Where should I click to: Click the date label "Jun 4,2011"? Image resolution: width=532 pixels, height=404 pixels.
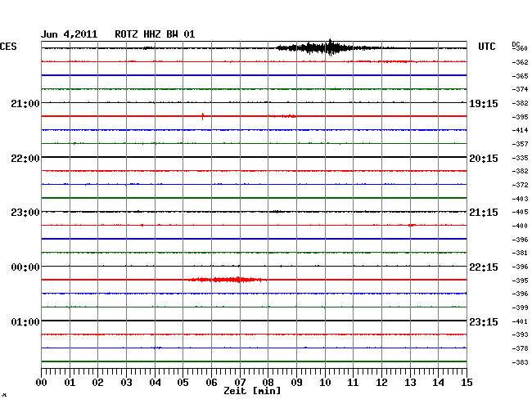click(x=70, y=34)
